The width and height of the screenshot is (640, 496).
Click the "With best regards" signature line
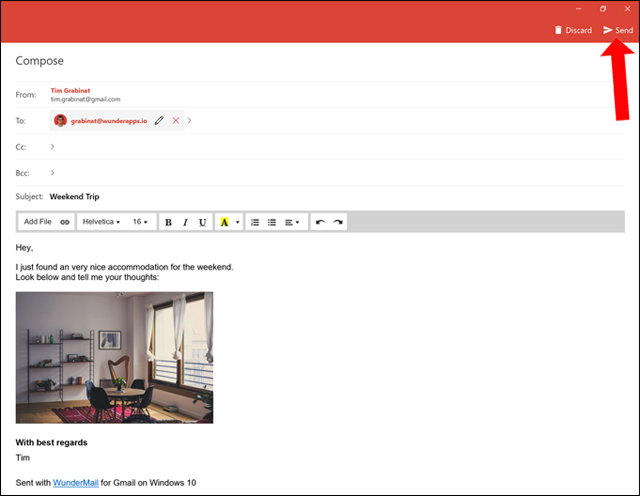(x=51, y=443)
